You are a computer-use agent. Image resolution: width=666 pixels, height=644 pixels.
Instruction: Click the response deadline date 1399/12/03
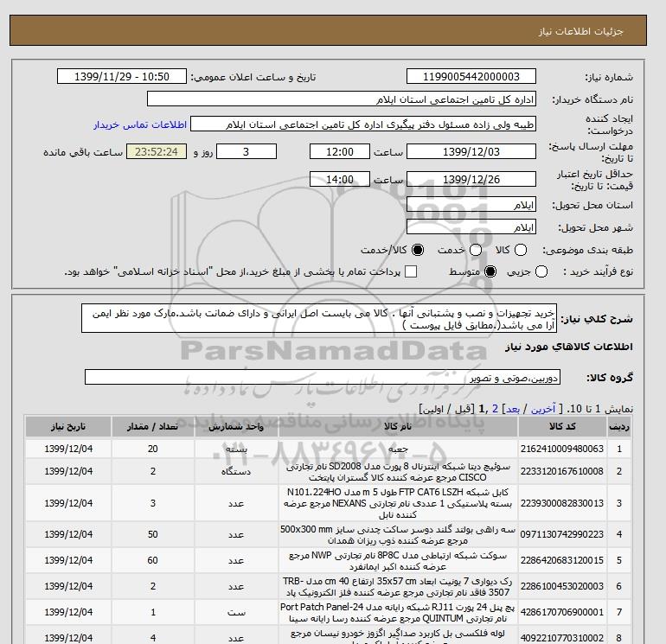coord(471,151)
